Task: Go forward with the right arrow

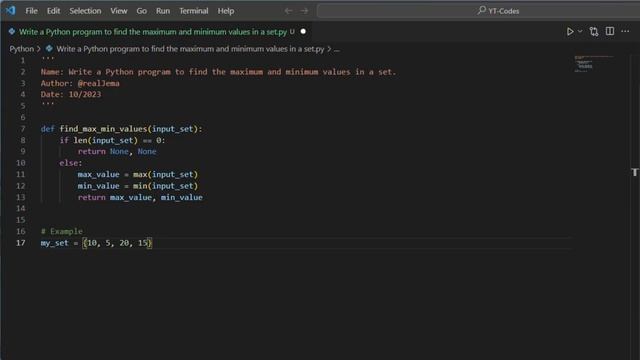Action: [304, 11]
